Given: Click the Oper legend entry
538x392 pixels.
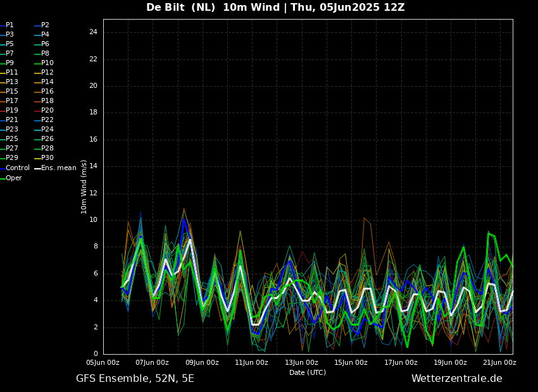Looking at the screenshot, I should click(x=14, y=178).
